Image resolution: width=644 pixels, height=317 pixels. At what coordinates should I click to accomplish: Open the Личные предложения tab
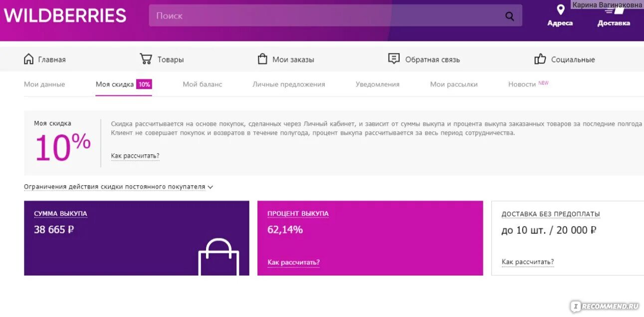[x=289, y=84]
